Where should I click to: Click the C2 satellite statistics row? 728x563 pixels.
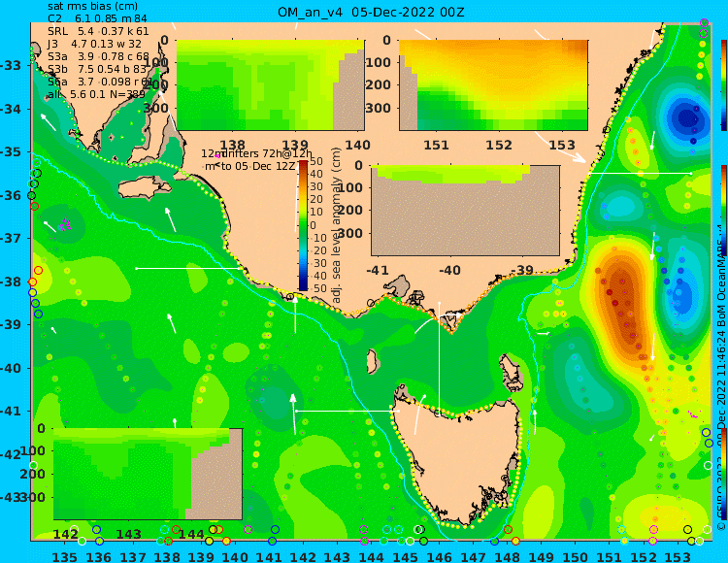(x=97, y=19)
